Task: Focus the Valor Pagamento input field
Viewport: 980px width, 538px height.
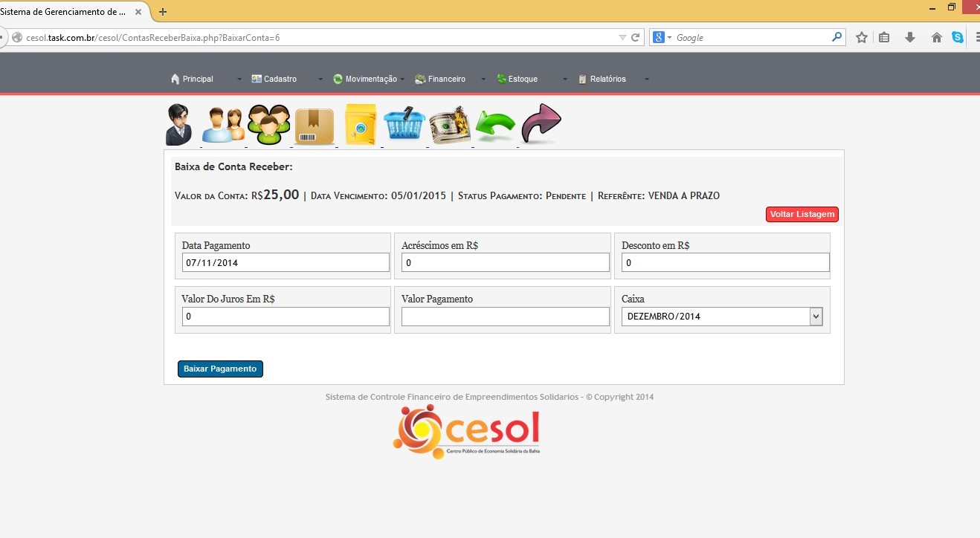Action: coord(505,317)
